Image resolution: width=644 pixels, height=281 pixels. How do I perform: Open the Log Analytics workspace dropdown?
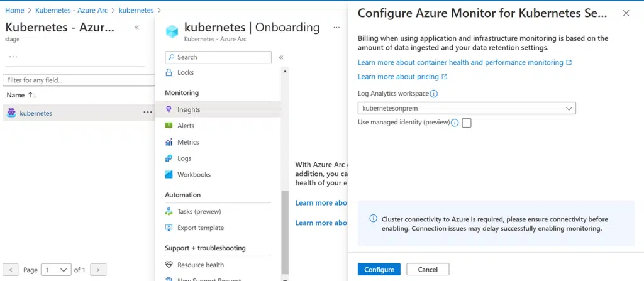[467, 109]
